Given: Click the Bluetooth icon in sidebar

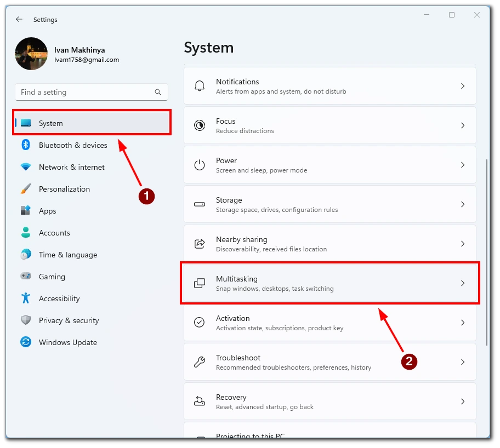Looking at the screenshot, I should pyautogui.click(x=26, y=145).
